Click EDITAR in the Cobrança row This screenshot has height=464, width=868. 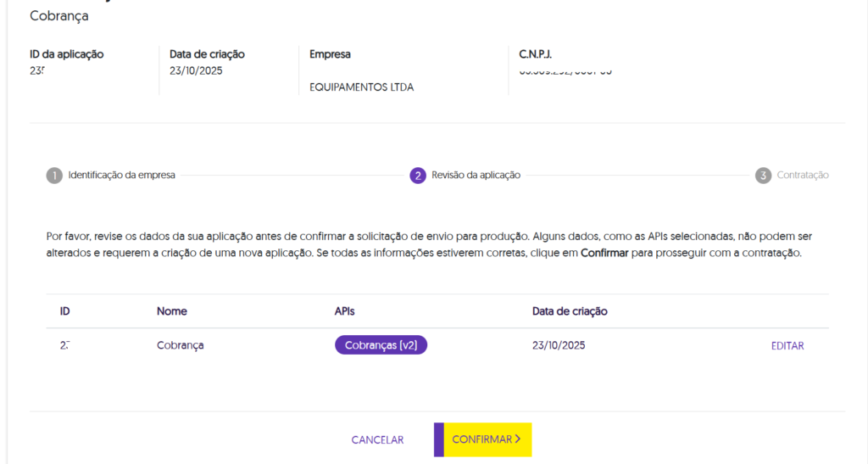[787, 346]
